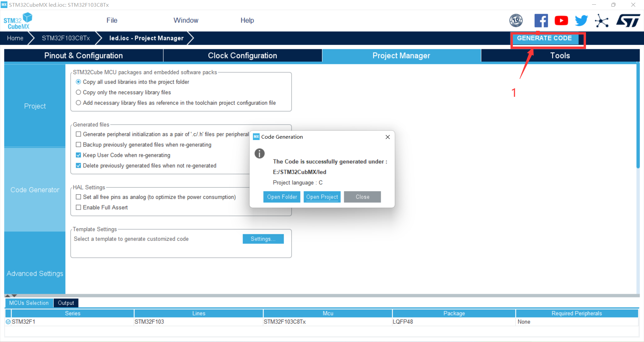Open the Window menu
The image size is (644, 342).
(186, 20)
